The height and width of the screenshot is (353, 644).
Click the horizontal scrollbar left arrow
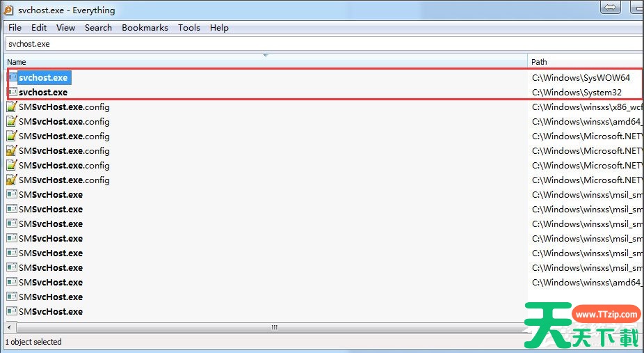pyautogui.click(x=10, y=327)
